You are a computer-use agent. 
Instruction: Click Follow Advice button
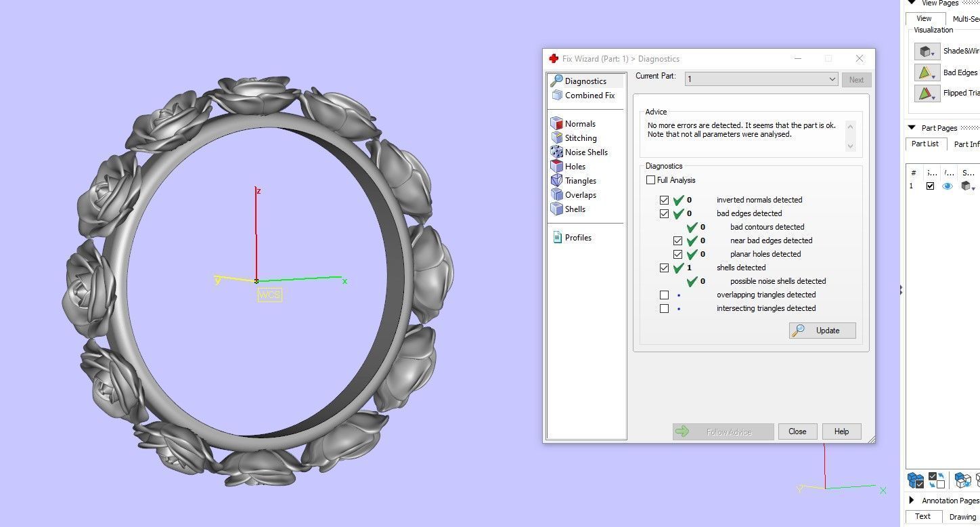tap(723, 431)
